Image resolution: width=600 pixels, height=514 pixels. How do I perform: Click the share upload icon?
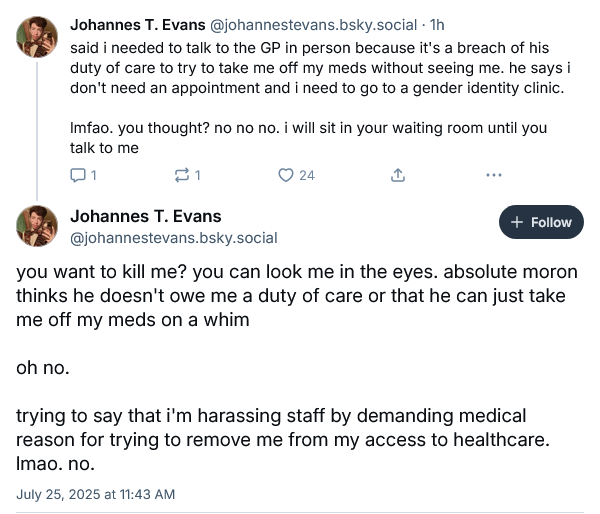tap(397, 175)
